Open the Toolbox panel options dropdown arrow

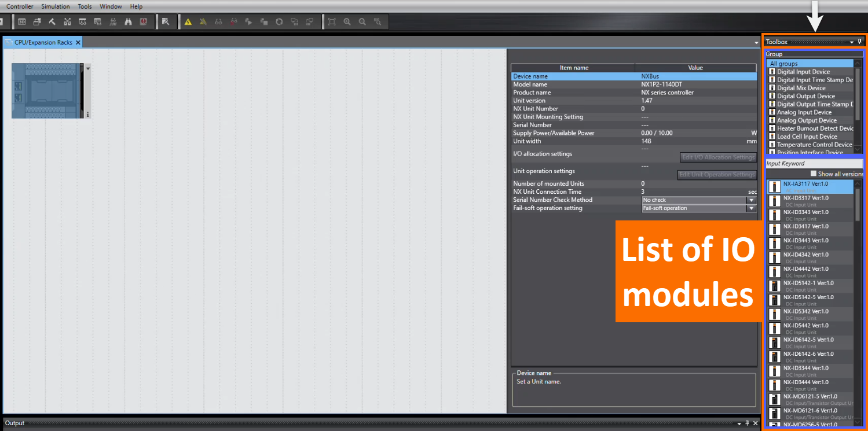pyautogui.click(x=852, y=42)
